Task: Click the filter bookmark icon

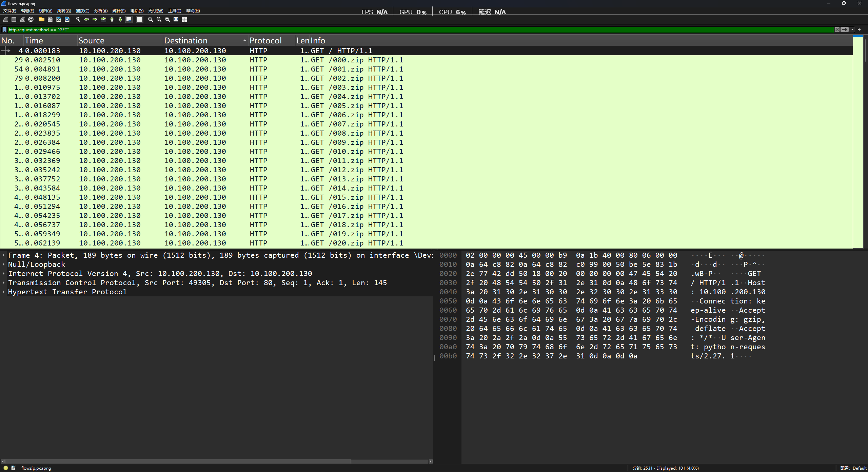Action: pos(4,29)
